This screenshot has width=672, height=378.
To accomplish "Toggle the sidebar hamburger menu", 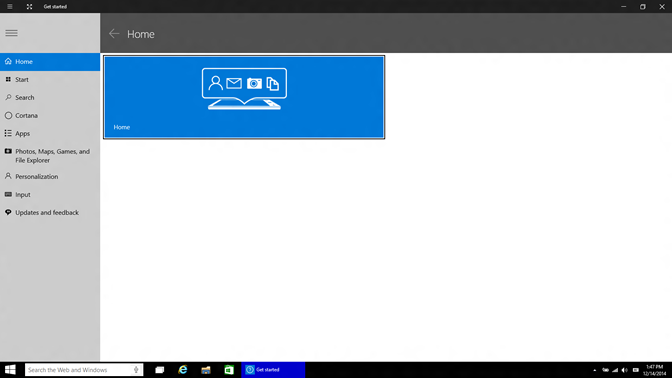I will (12, 33).
